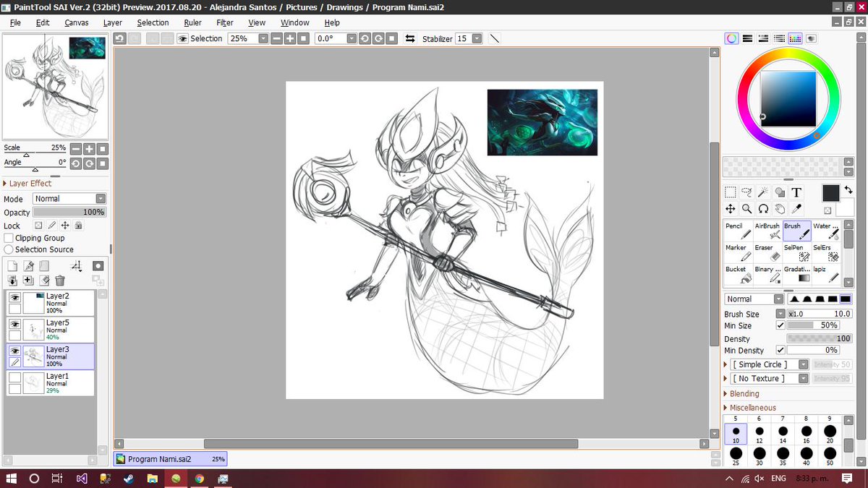Screen dimensions: 868x488
Task: Open the Simple Circle brush shape dropdown
Action: [770, 364]
